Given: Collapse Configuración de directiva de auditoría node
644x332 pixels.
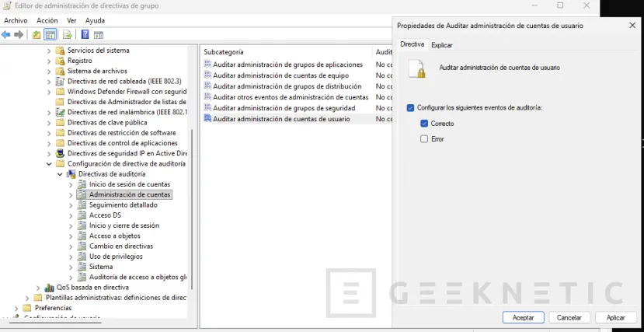Looking at the screenshot, I should [49, 163].
